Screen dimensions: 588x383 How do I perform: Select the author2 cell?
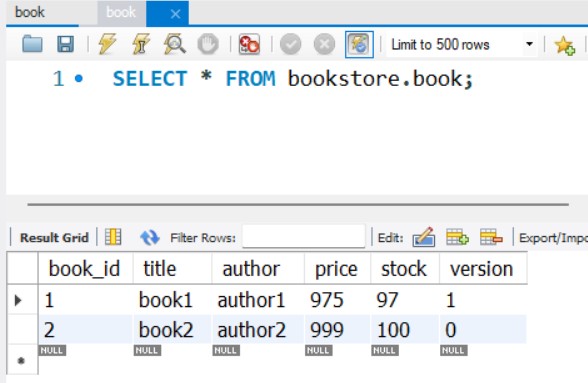click(258, 330)
